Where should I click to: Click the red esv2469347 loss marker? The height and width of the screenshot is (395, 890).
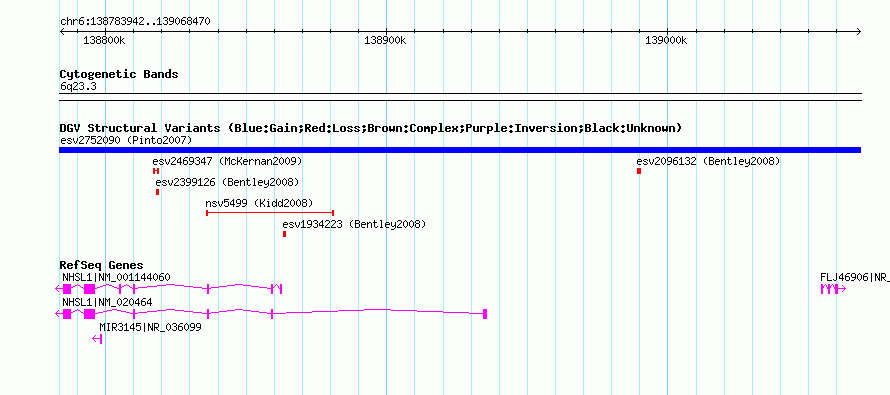[156, 171]
